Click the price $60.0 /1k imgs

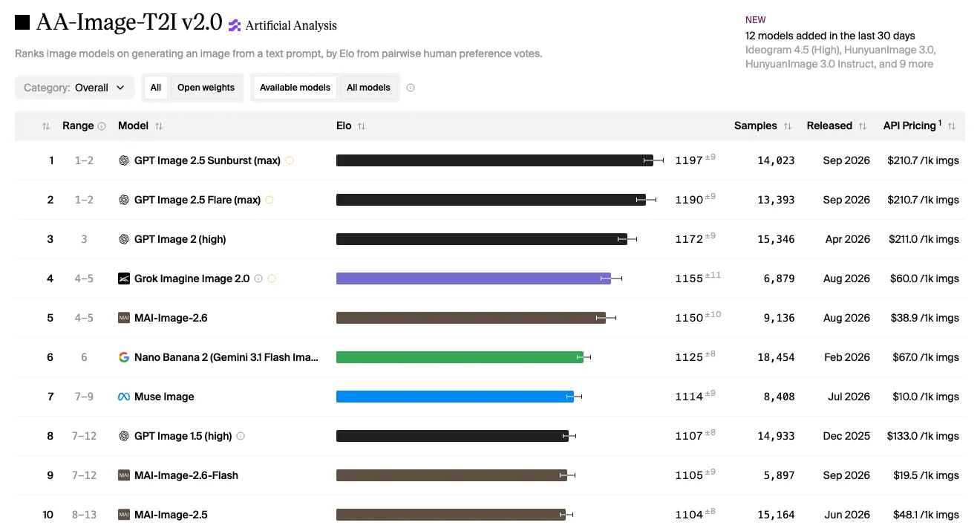pos(924,278)
